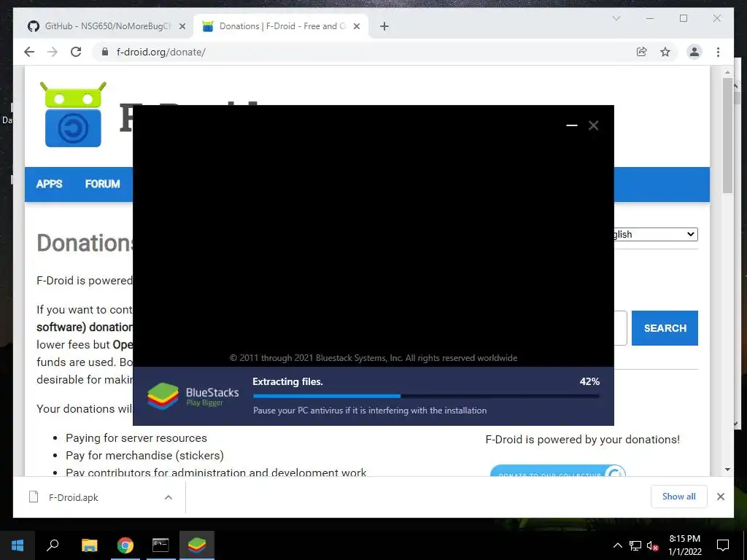
Task: Open the notification center icon
Action: [723, 545]
